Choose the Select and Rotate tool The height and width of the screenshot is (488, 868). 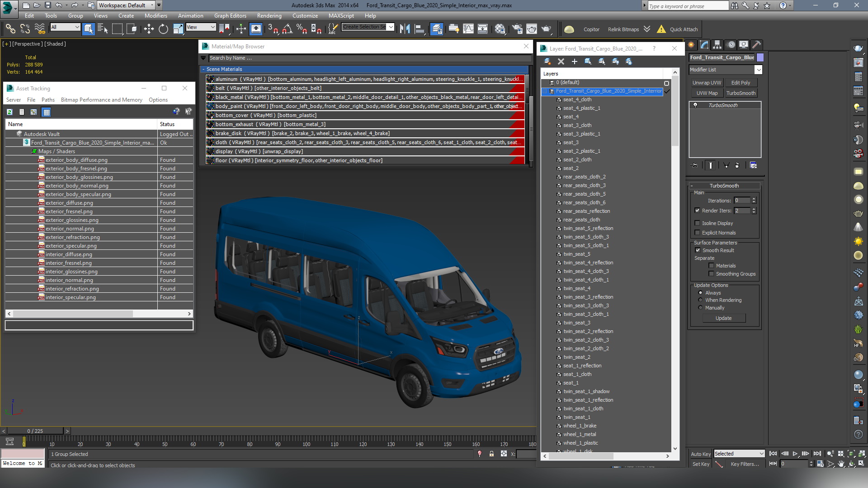pyautogui.click(x=163, y=29)
